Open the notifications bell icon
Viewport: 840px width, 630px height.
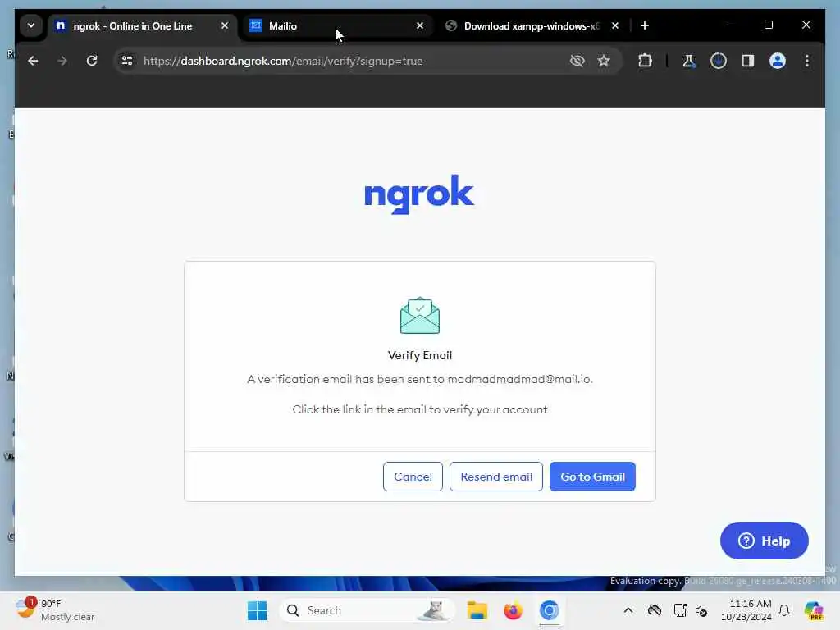784,610
